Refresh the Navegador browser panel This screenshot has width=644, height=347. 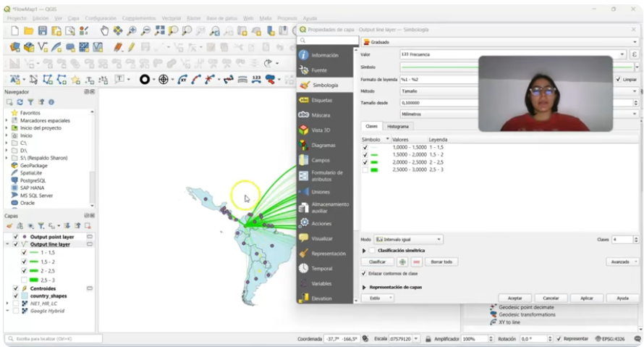pyautogui.click(x=20, y=102)
